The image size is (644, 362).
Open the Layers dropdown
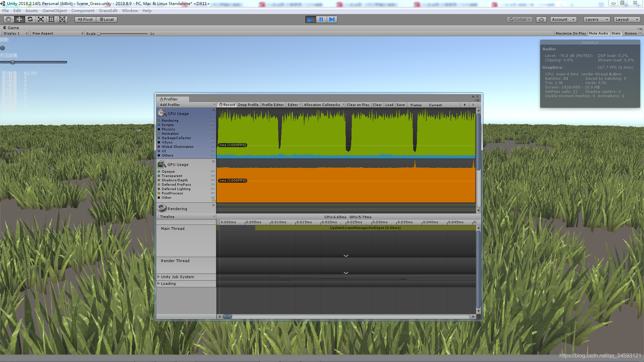click(x=596, y=19)
